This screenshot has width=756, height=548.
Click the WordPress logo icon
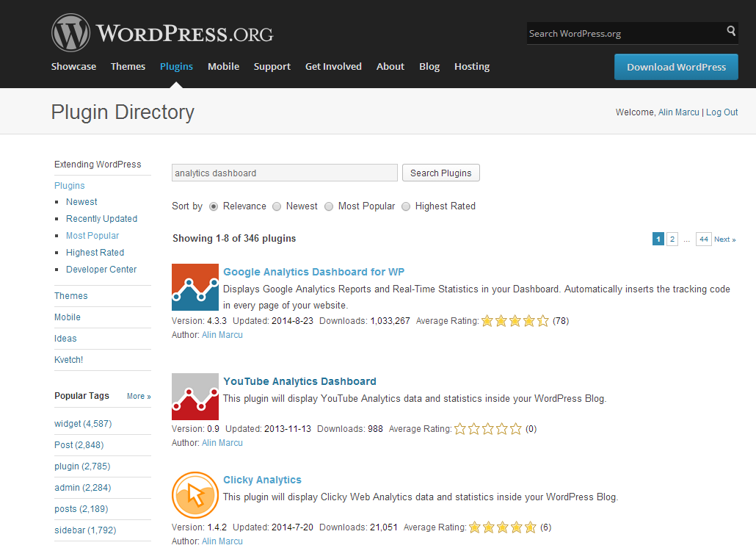[x=70, y=32]
